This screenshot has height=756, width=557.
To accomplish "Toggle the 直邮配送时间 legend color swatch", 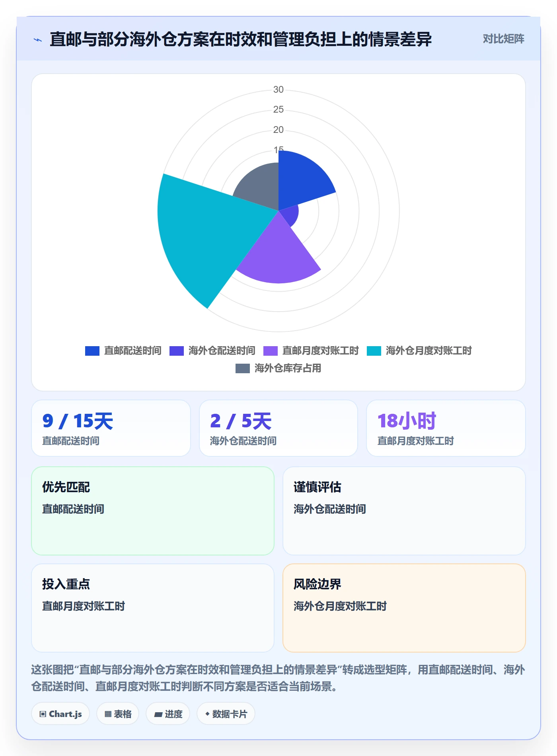I will [x=92, y=351].
